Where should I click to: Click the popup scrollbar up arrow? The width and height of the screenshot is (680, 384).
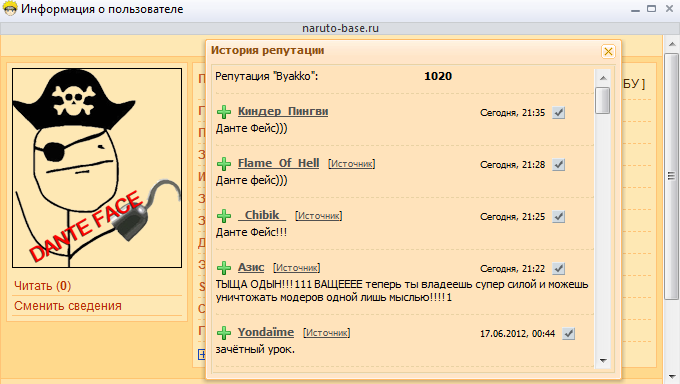pyautogui.click(x=603, y=78)
